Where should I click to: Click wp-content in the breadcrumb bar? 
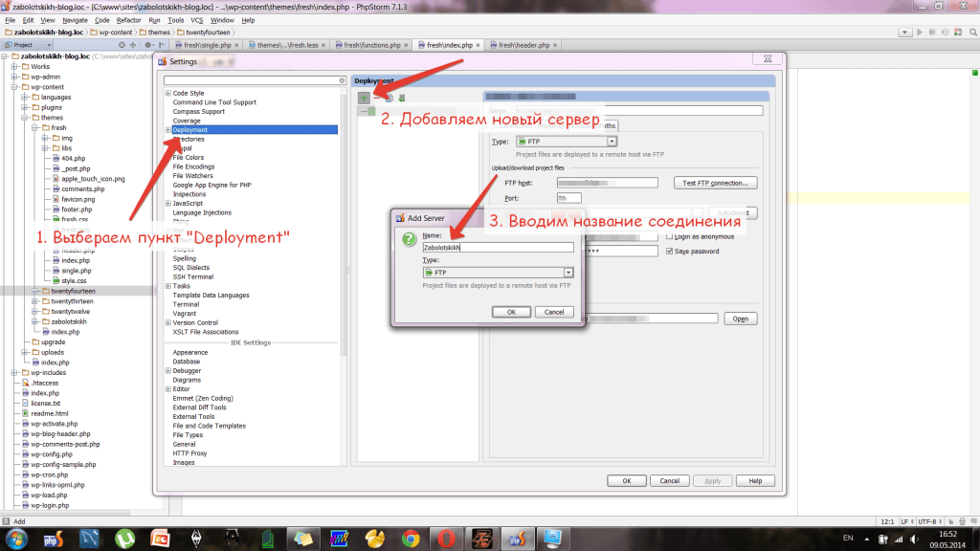click(115, 33)
